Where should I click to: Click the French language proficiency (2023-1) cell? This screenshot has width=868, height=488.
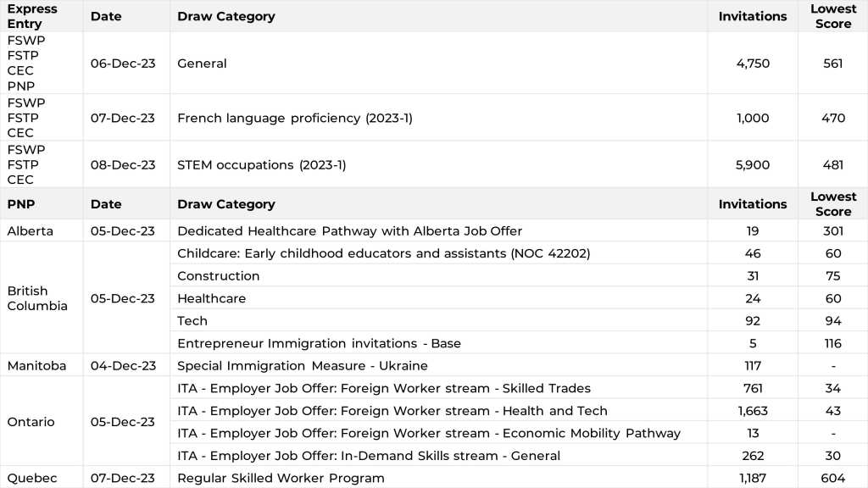pos(294,118)
